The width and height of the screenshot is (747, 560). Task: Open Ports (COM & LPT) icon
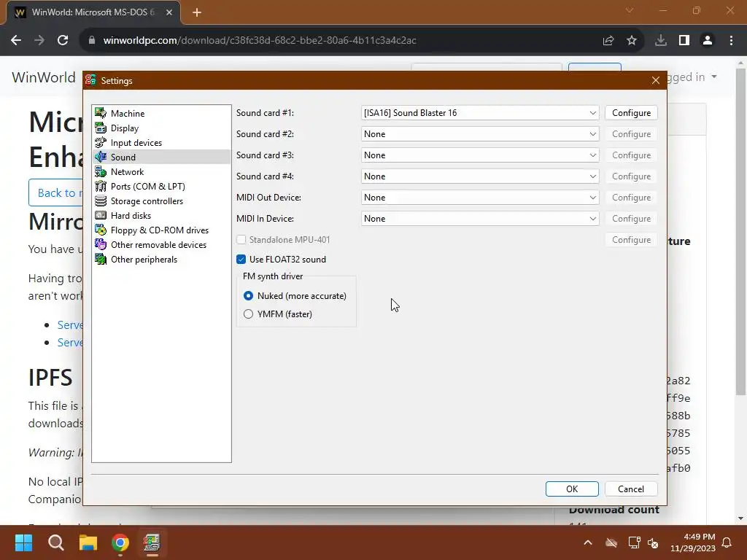click(x=101, y=186)
